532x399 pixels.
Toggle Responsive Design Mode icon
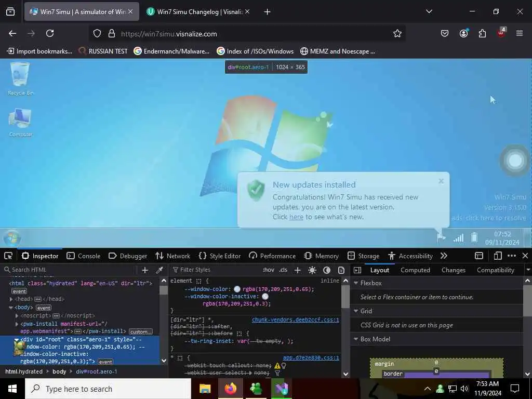(498, 256)
